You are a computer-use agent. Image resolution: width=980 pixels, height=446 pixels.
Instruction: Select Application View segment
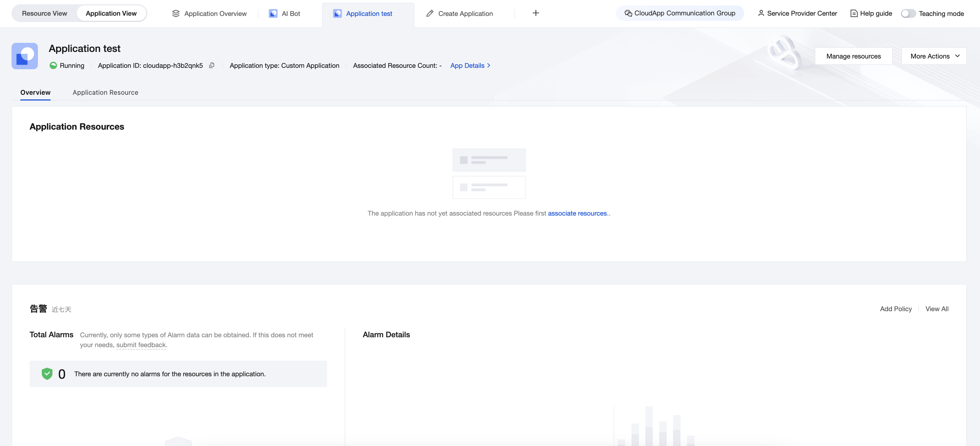click(111, 13)
